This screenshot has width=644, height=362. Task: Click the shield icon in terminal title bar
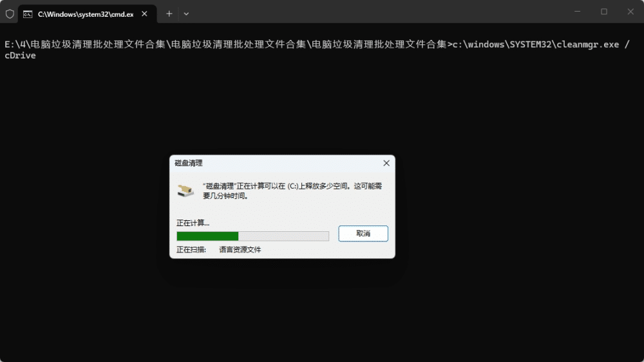10,14
